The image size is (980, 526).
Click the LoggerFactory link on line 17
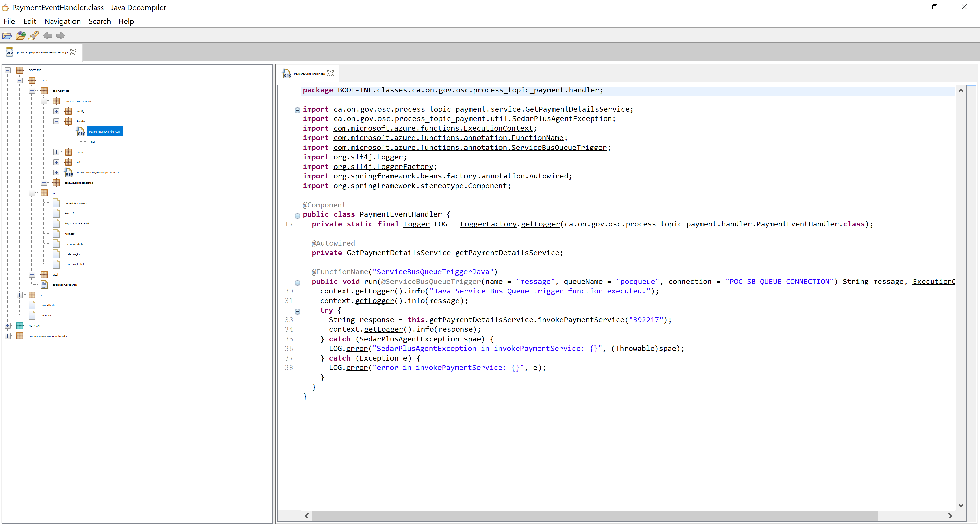488,224
